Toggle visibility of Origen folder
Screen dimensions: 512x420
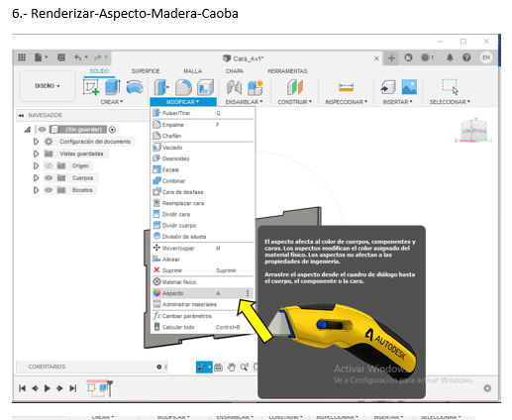[49, 165]
